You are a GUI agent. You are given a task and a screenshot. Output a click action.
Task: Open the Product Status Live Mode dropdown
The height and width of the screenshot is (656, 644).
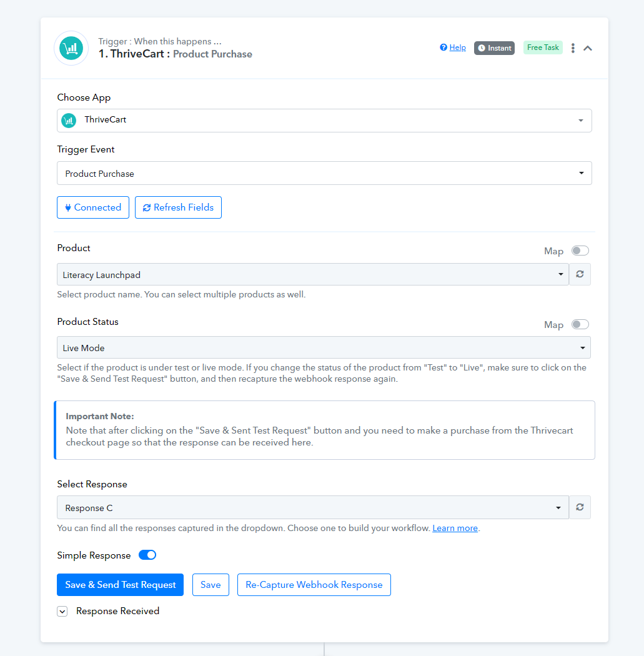pyautogui.click(x=324, y=347)
